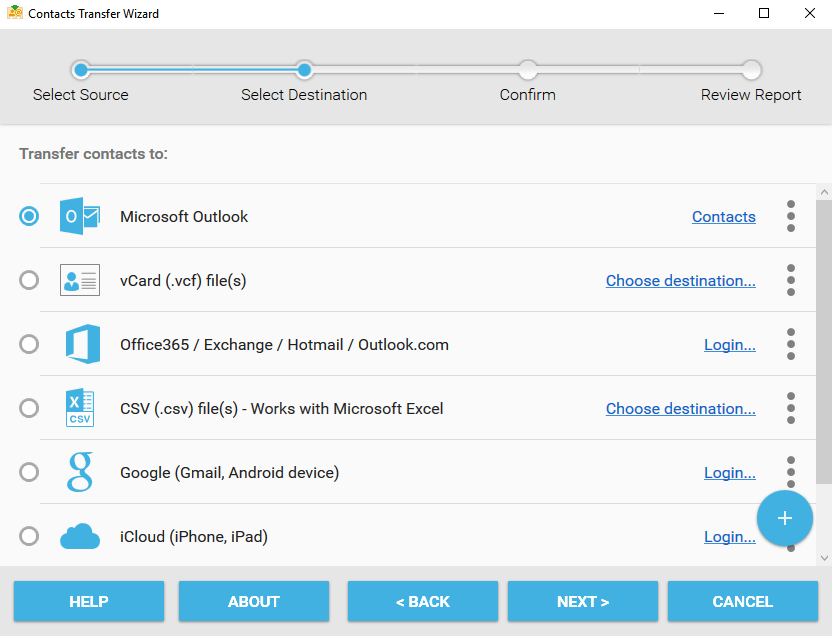832x636 pixels.
Task: Go to the Select Source step
Action: [81, 94]
